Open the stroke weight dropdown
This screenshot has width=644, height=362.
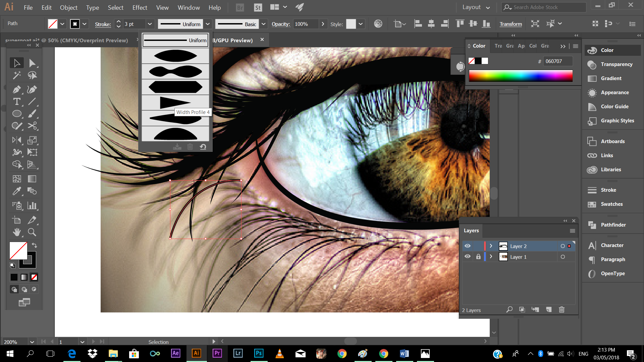150,24
